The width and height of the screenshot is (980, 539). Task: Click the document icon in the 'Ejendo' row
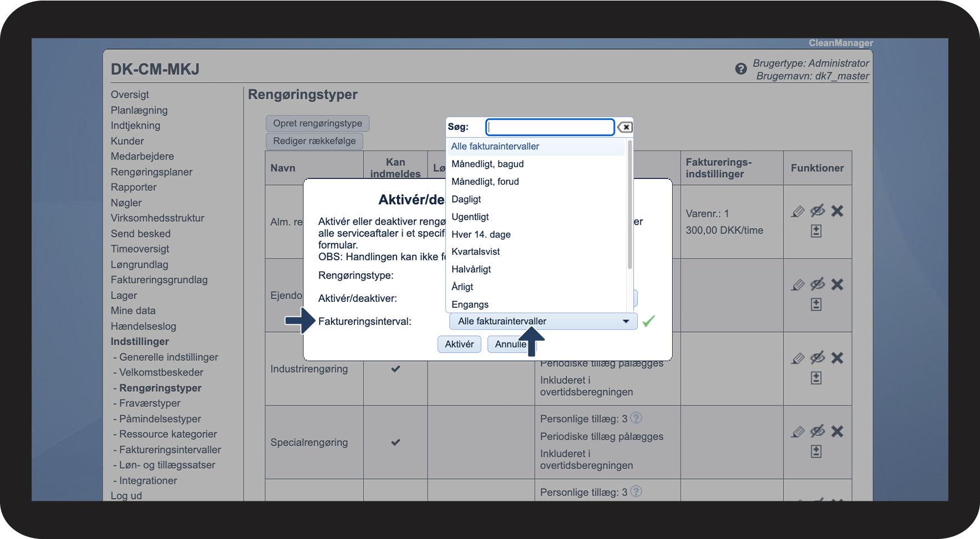[x=816, y=304]
